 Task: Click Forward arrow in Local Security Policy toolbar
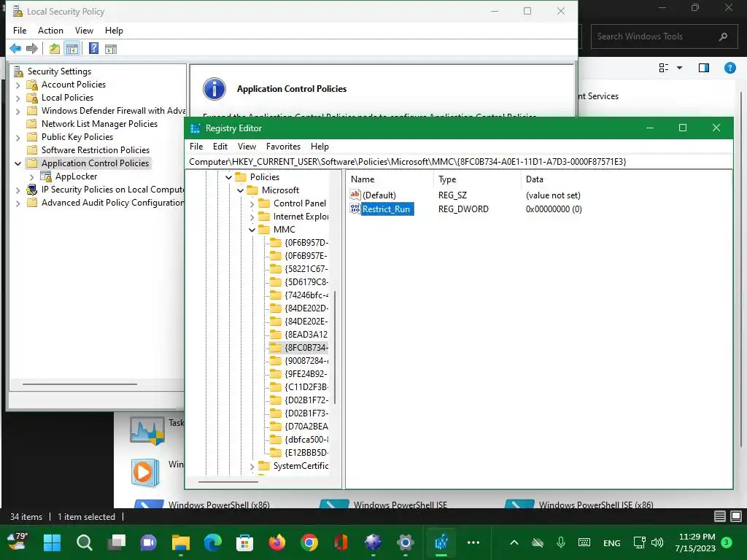click(32, 49)
